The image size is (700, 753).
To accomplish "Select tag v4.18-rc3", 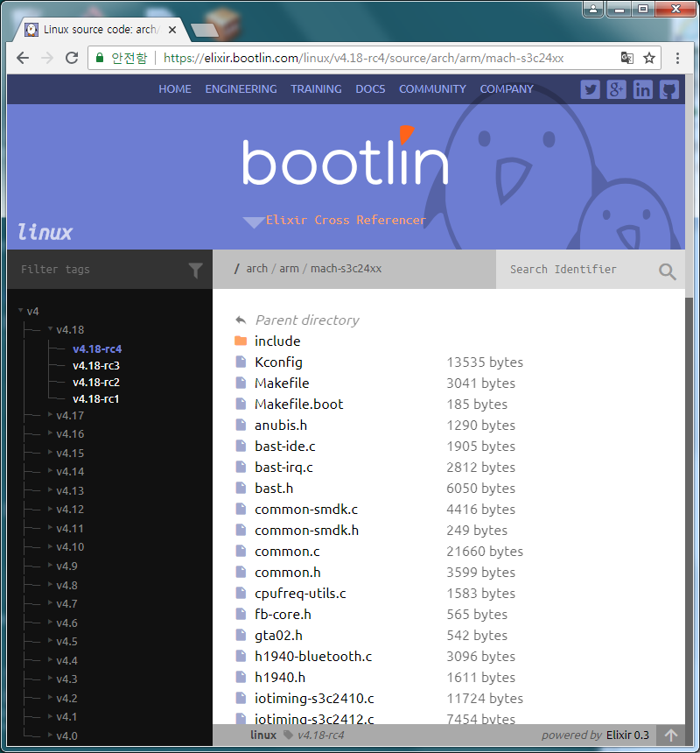I will click(96, 365).
